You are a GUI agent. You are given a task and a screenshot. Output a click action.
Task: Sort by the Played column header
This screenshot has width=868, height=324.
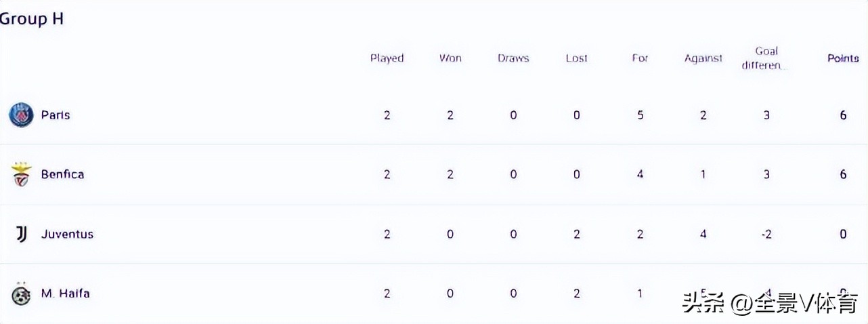[x=387, y=58]
